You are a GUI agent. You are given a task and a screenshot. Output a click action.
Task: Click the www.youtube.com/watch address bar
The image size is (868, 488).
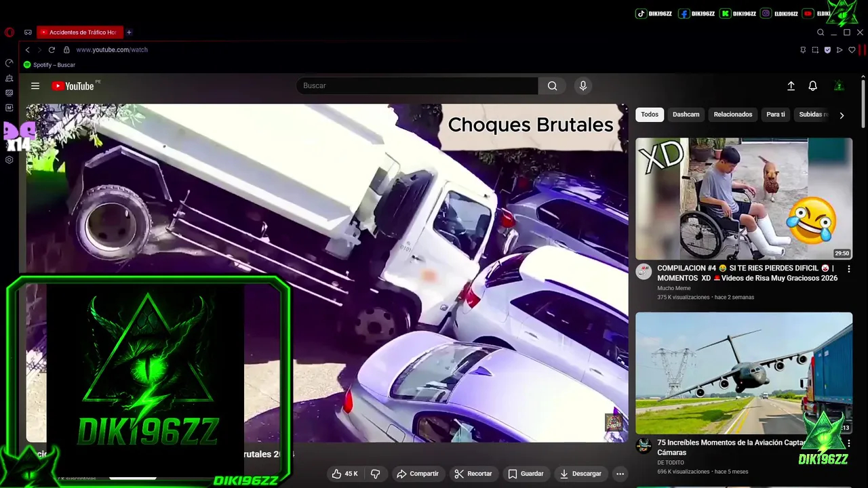point(112,49)
